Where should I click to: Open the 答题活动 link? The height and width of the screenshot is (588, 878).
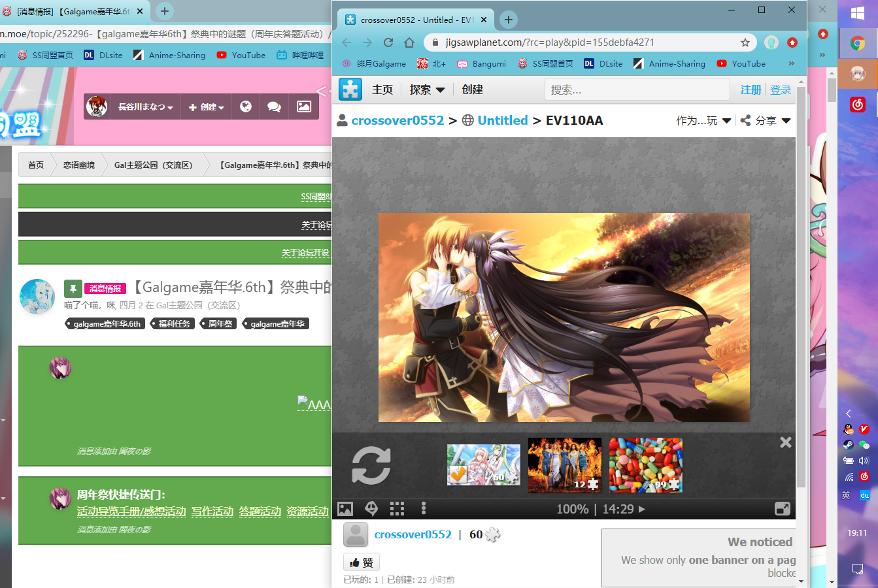pos(260,512)
